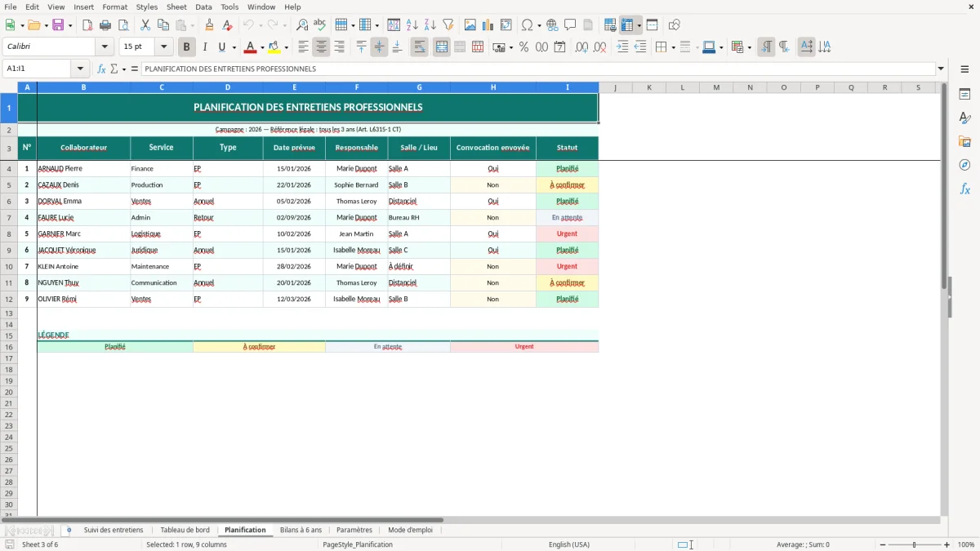Click Draw Functions shapes icon

(x=674, y=25)
